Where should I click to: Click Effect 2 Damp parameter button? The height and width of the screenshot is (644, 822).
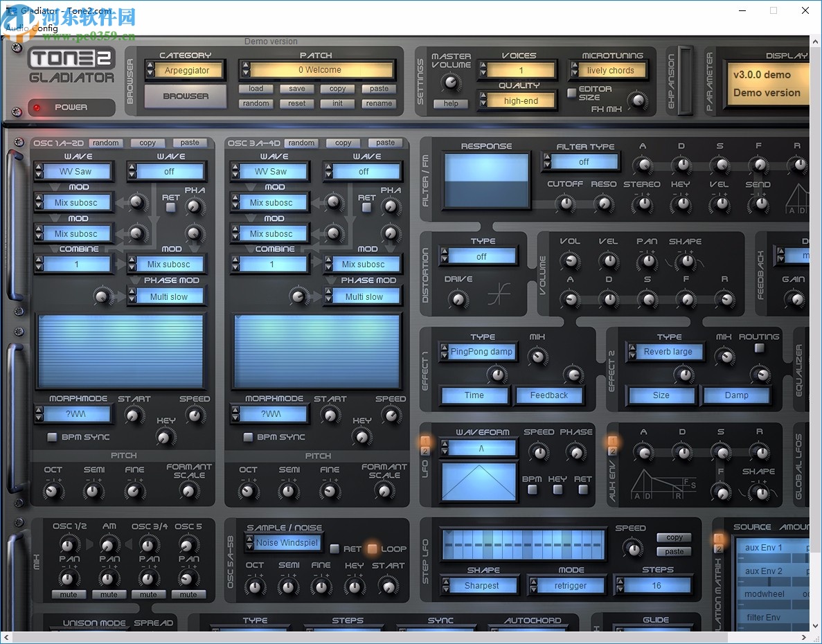736,395
